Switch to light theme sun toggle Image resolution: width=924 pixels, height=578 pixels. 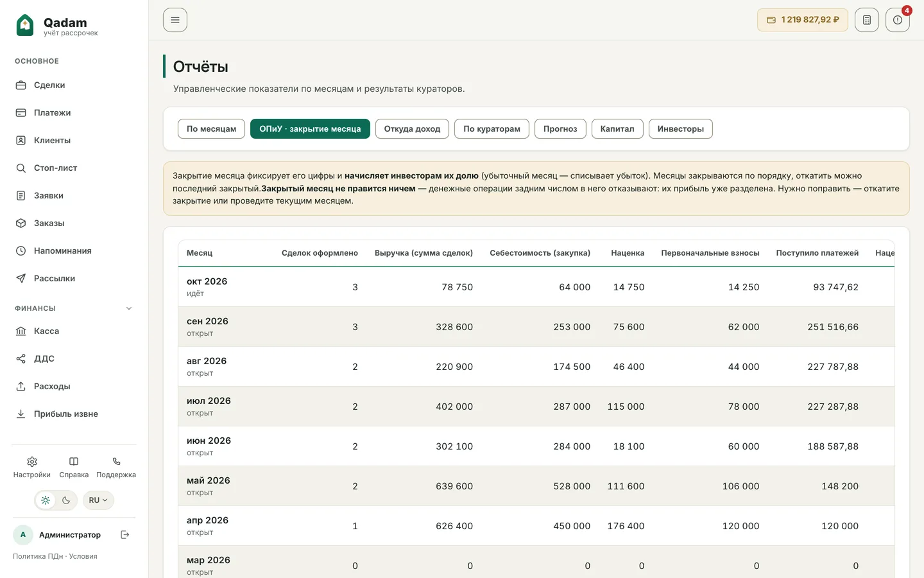tap(46, 500)
